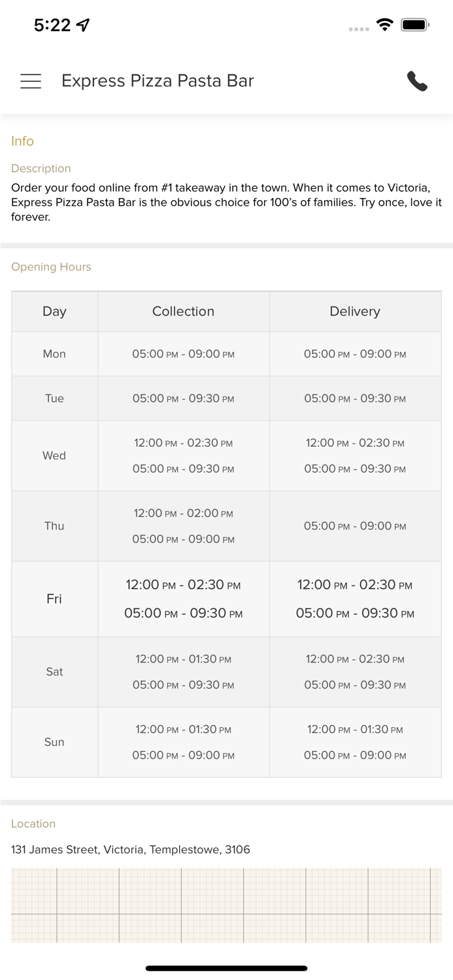Viewport: 453px width, 980px height.
Task: Select the Delivery column header
Action: (x=355, y=312)
